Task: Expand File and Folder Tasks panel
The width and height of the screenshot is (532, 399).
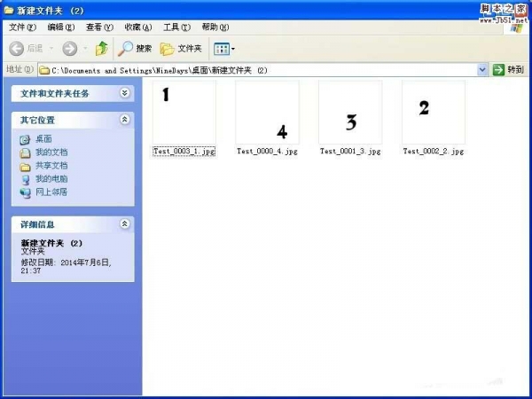Action: click(x=125, y=92)
